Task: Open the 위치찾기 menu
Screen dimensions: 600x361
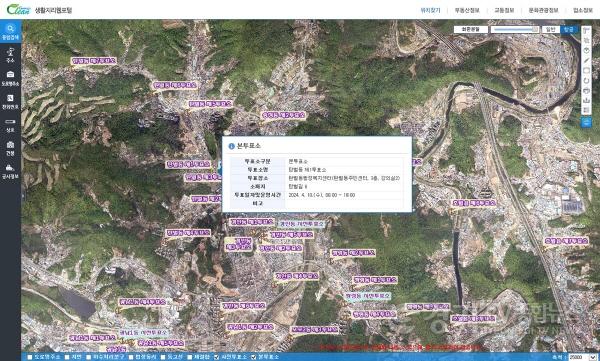Action: point(430,10)
